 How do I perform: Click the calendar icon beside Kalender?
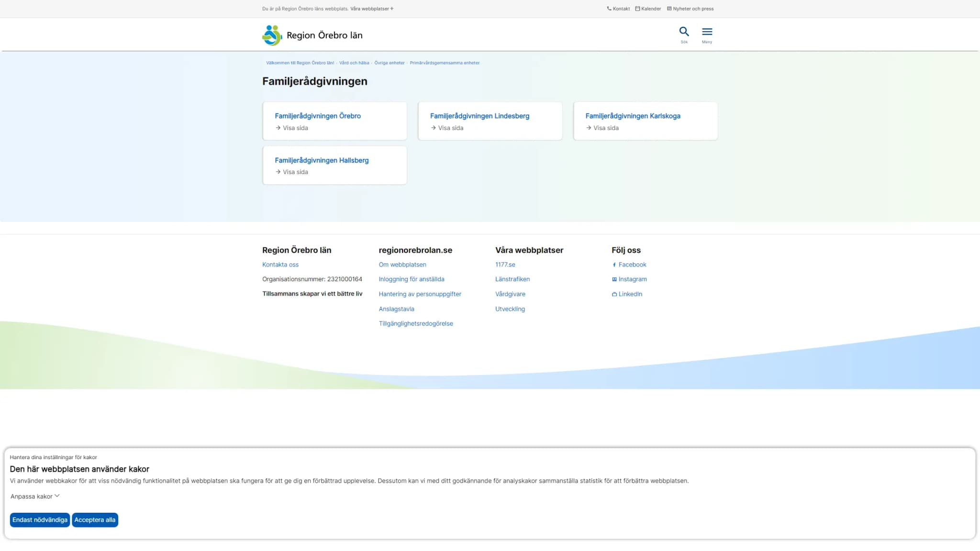click(x=637, y=9)
